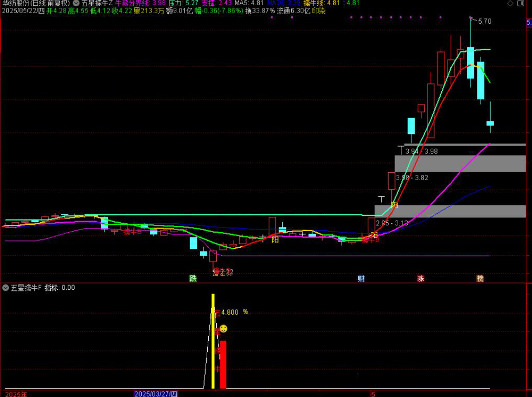
Task: Click the 3.94 - 3.98 gap zone label
Action: 421,151
